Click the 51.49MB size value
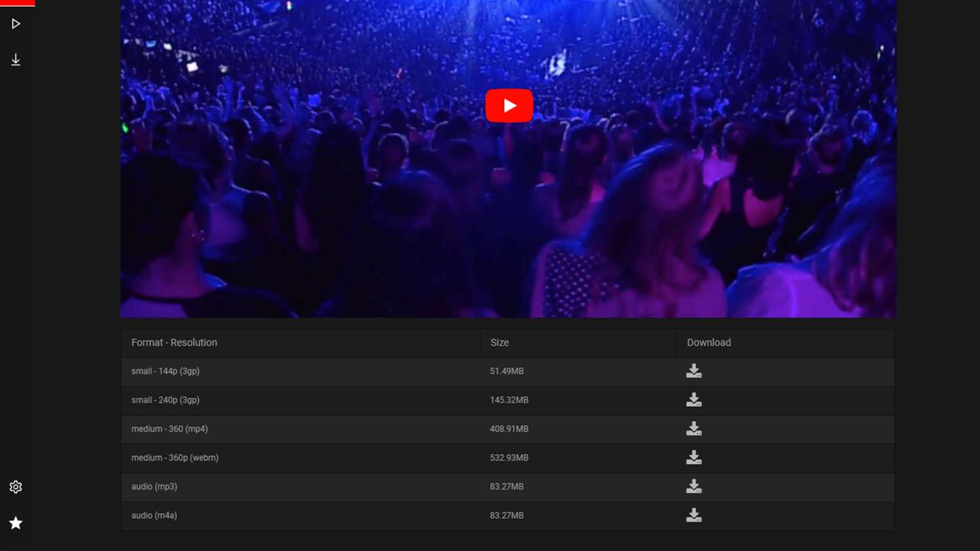The image size is (980, 551). [507, 371]
